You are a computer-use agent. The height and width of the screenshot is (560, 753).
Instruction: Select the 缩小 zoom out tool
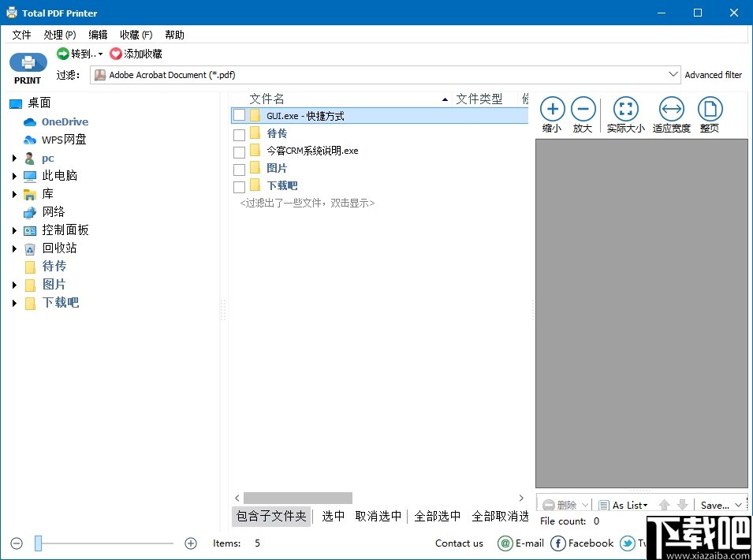(552, 110)
